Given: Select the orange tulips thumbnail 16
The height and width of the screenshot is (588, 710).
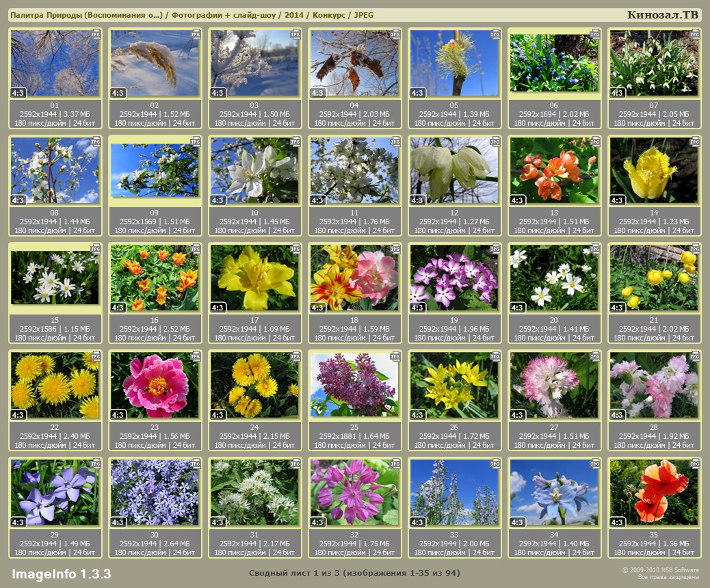Looking at the screenshot, I should click(155, 278).
